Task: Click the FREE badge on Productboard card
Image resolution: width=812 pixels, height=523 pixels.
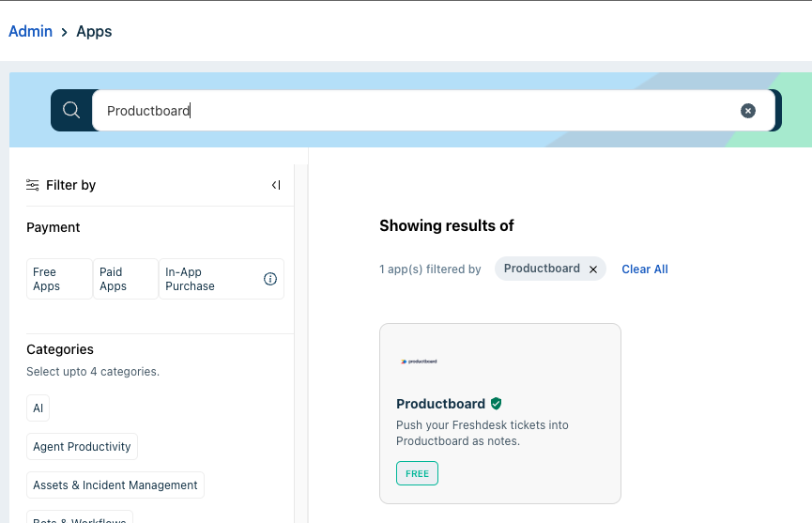Action: point(418,473)
